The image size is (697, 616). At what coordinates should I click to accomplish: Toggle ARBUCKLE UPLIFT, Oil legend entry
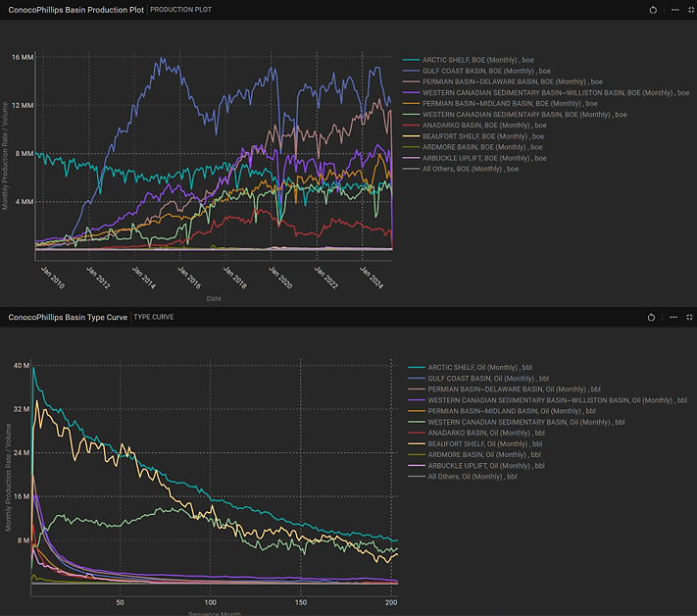tap(476, 466)
